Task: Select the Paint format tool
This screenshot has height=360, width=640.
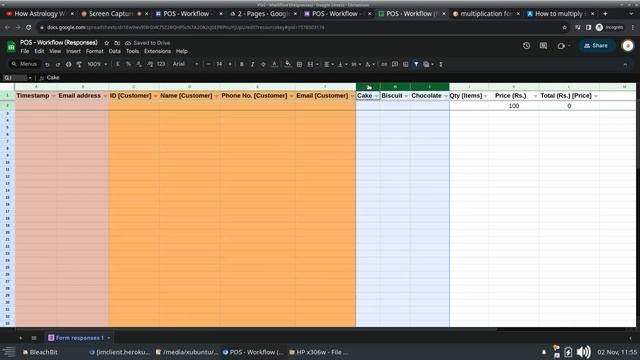Action: point(79,64)
